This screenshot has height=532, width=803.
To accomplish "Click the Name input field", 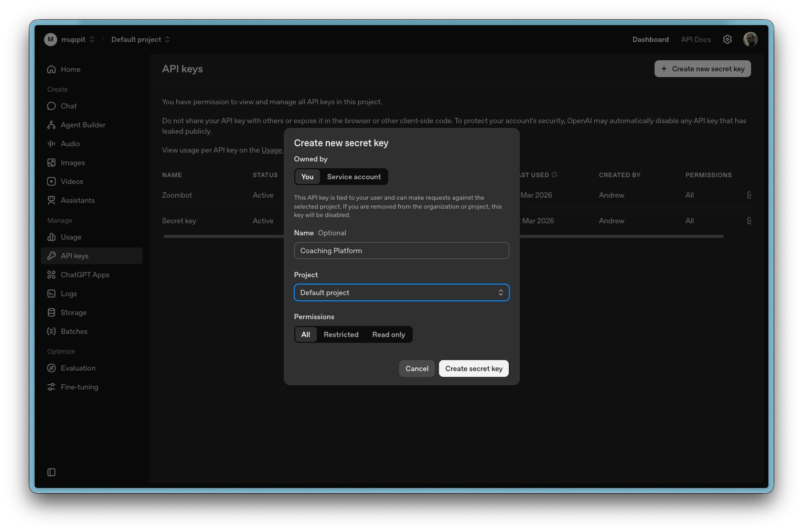I will [401, 251].
